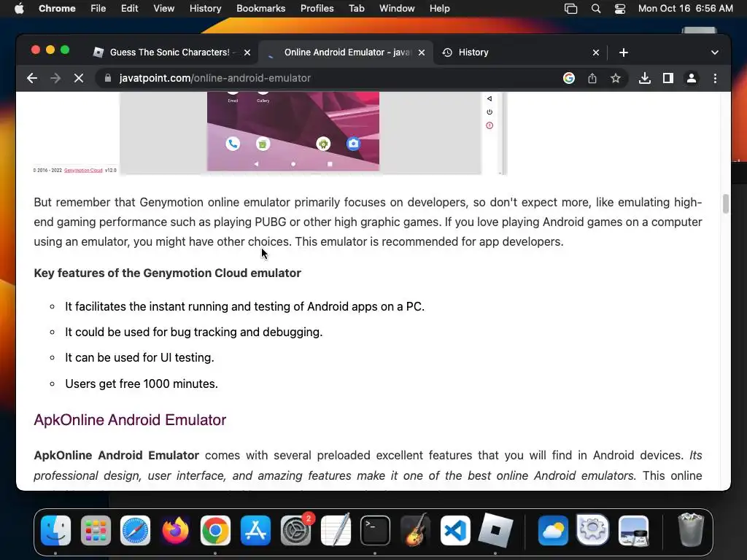Open Chrome application menu
Image resolution: width=747 pixels, height=560 pixels.
coord(57,8)
